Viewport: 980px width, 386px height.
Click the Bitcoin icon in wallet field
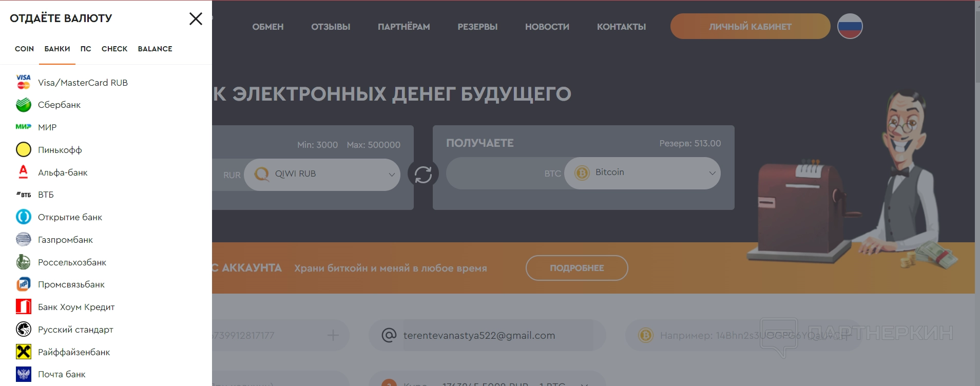point(646,335)
